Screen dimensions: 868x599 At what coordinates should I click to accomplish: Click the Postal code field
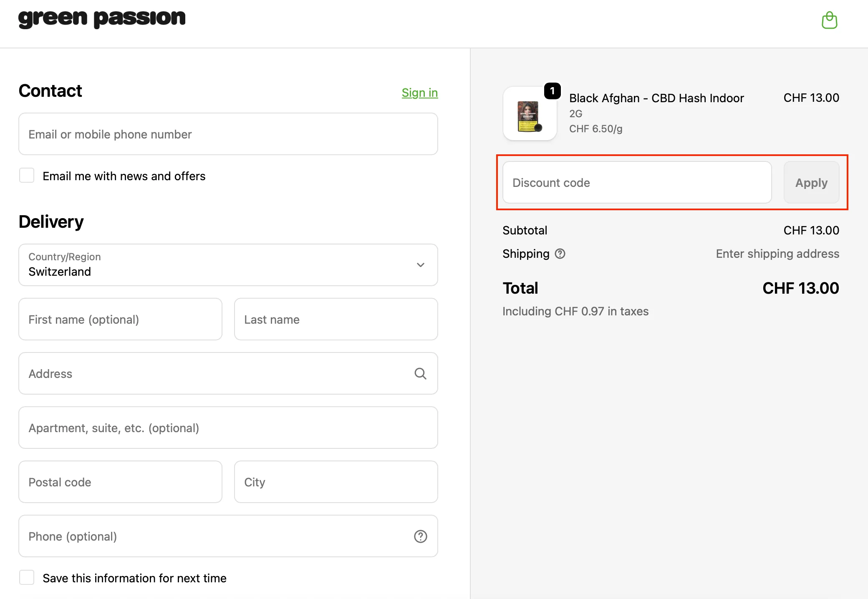coord(120,482)
